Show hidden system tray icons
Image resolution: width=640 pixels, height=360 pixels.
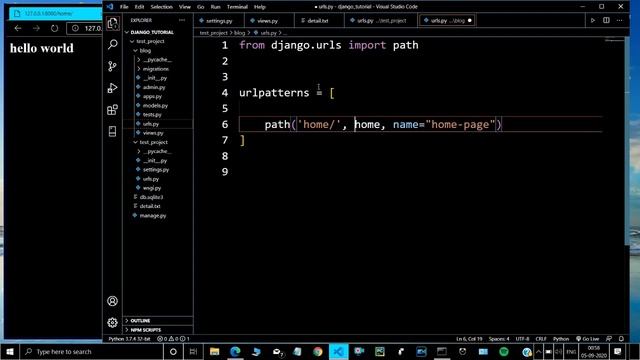(x=538, y=351)
